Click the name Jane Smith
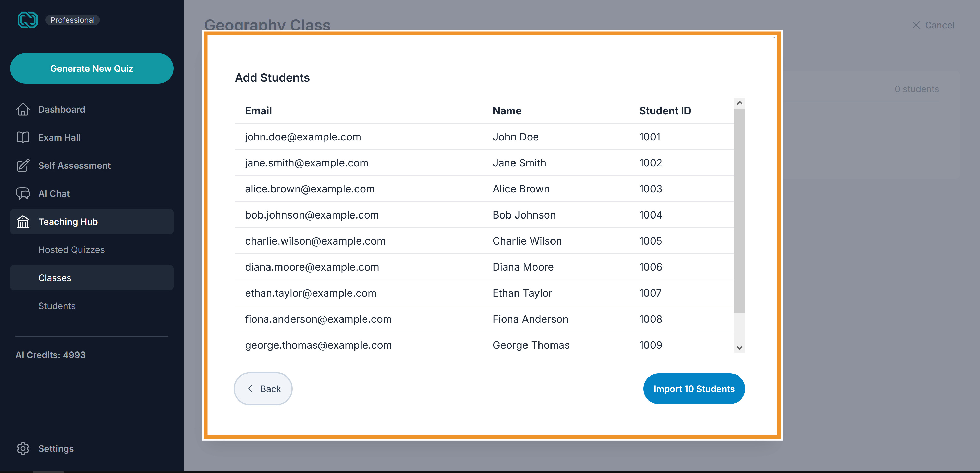The width and height of the screenshot is (980, 473). point(519,163)
